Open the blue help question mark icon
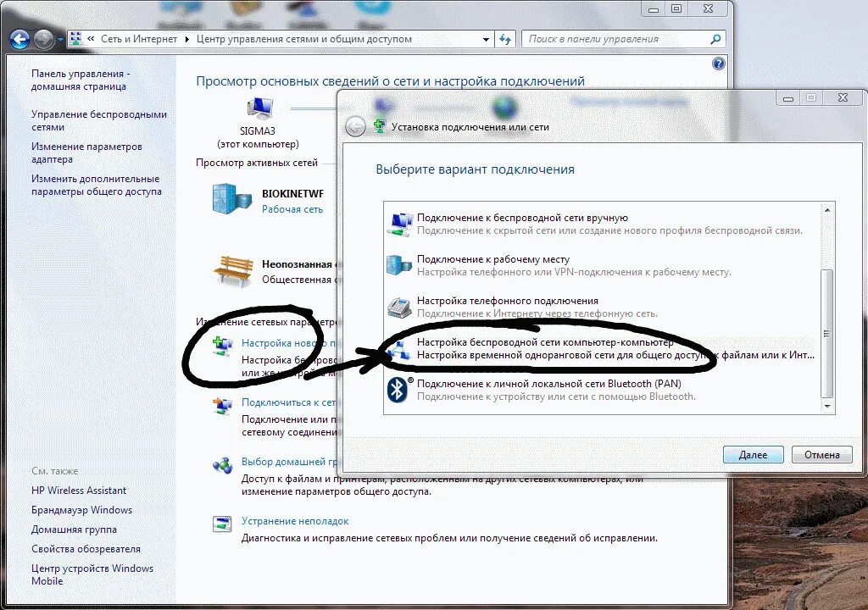Viewport: 868px width, 610px height. pyautogui.click(x=718, y=64)
